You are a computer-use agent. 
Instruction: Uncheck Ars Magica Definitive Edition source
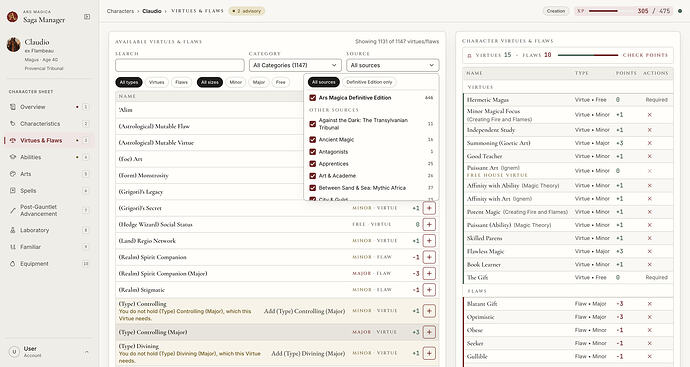[x=313, y=98]
